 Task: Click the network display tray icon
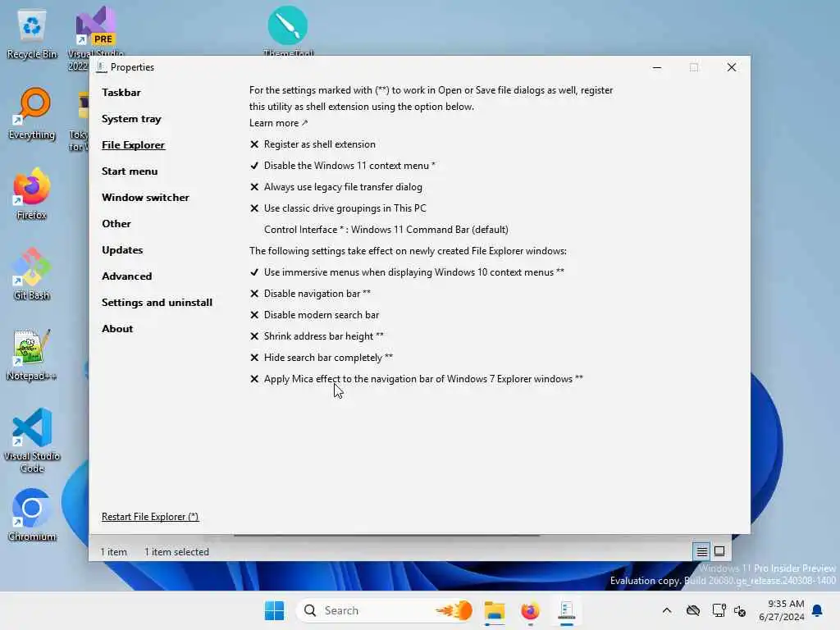point(719,610)
